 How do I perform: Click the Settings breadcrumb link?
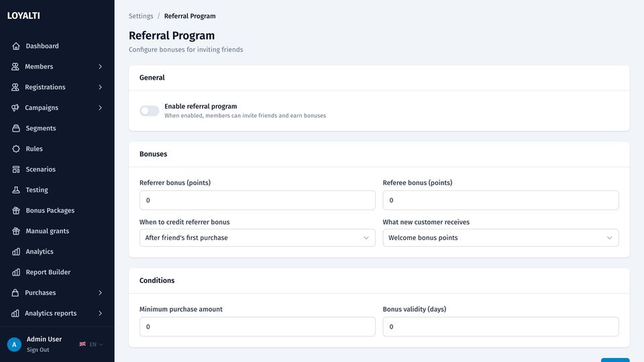141,16
